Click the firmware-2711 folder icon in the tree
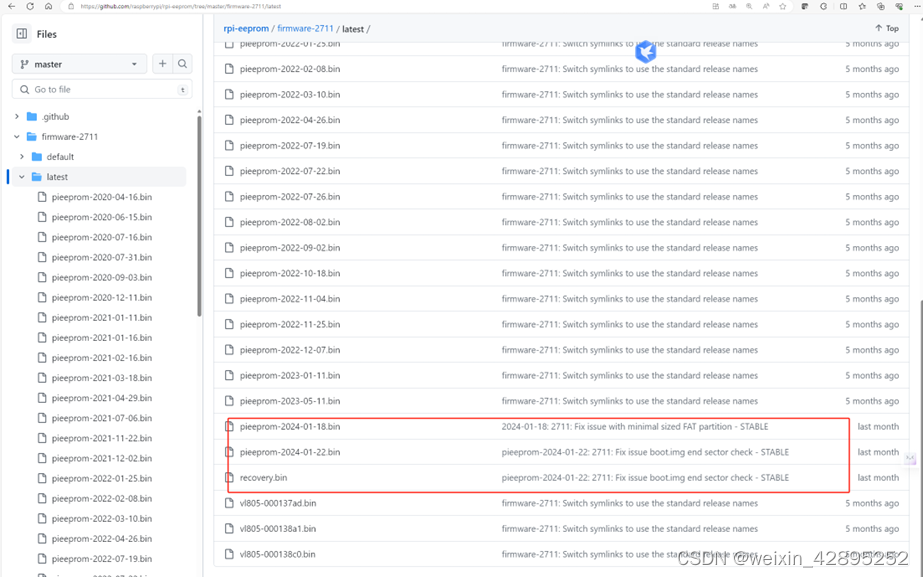This screenshot has width=923, height=577. tap(32, 137)
